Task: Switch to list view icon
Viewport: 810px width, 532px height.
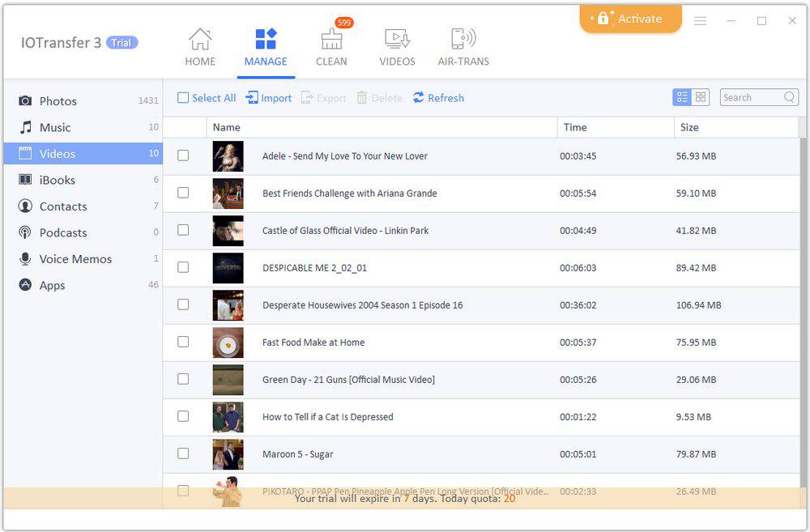Action: [x=682, y=97]
